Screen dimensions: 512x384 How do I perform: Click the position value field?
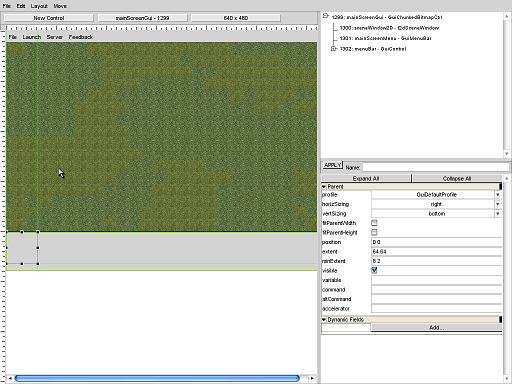[436, 242]
